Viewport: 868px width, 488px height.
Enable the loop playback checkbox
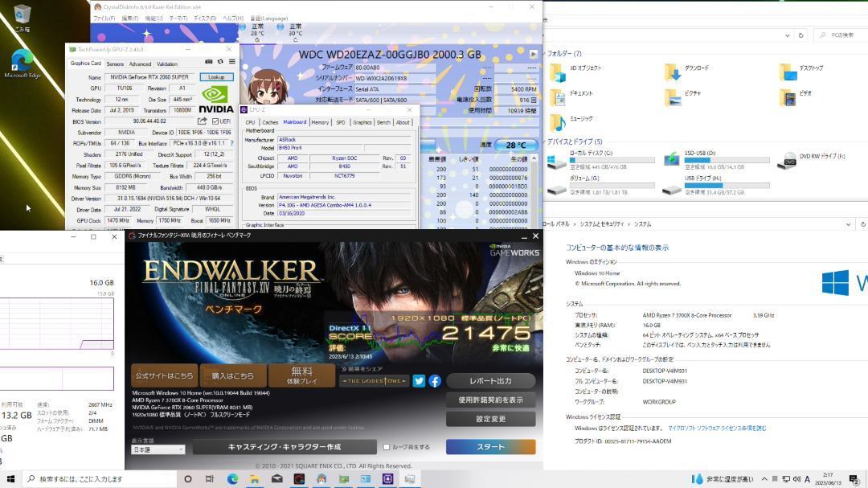pyautogui.click(x=387, y=447)
